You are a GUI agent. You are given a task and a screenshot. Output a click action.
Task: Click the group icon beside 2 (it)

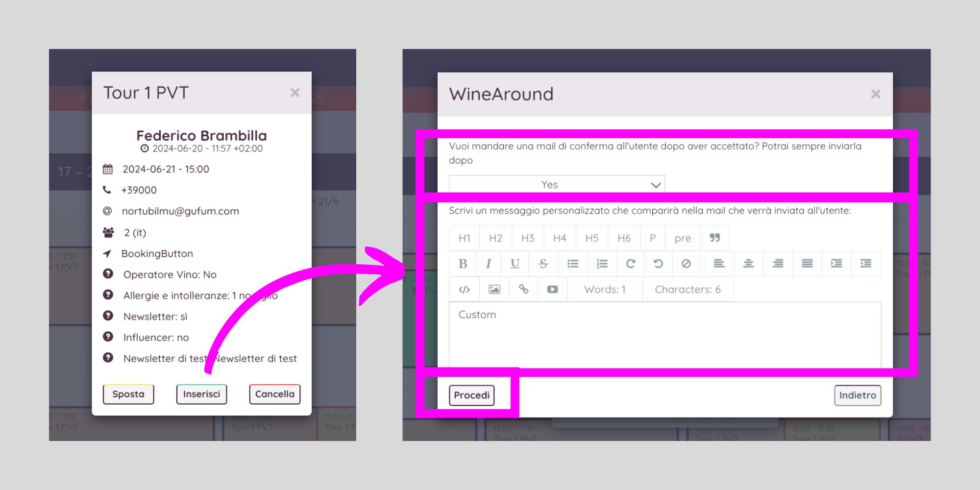click(x=108, y=232)
